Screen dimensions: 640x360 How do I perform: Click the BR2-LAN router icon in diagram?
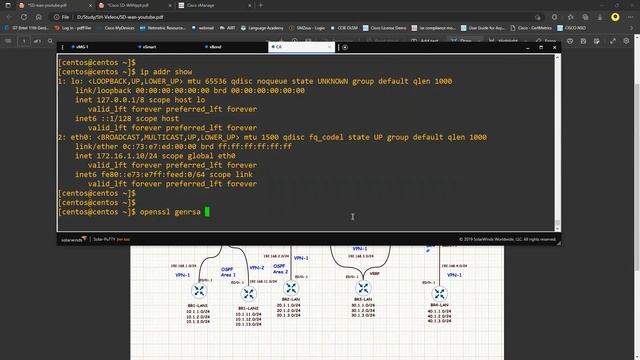coord(291,289)
